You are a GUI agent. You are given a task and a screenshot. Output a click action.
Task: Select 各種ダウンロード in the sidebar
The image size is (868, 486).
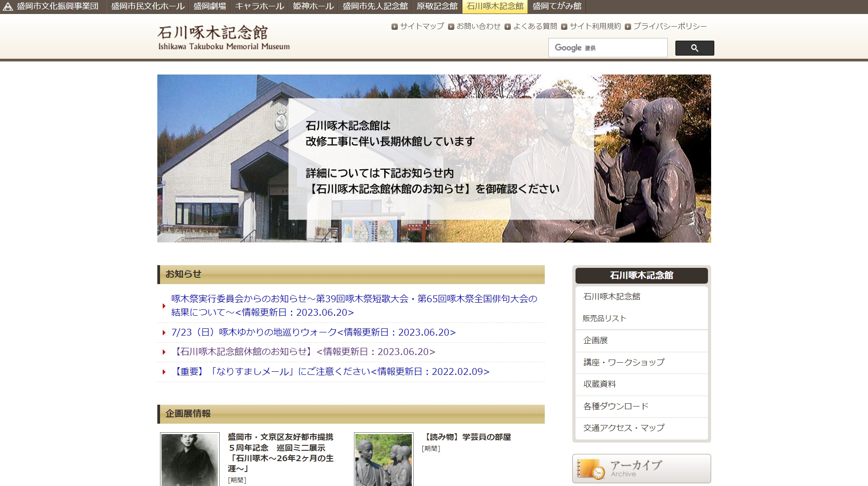point(642,407)
